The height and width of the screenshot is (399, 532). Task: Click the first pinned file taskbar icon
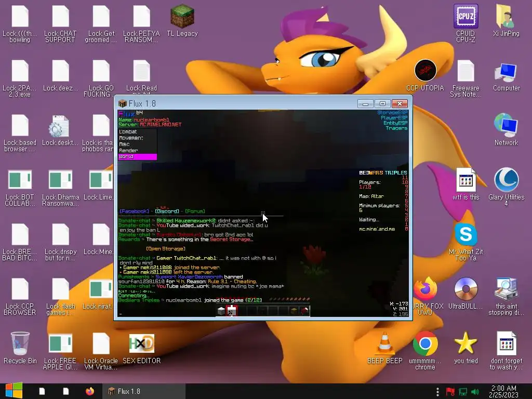[42, 391]
